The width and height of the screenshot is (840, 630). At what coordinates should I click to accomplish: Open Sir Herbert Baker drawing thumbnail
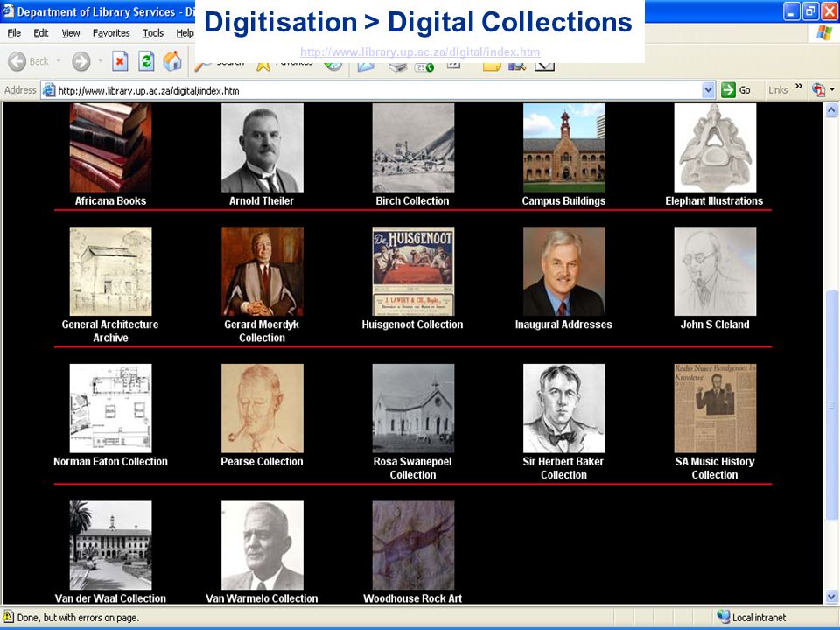point(564,409)
